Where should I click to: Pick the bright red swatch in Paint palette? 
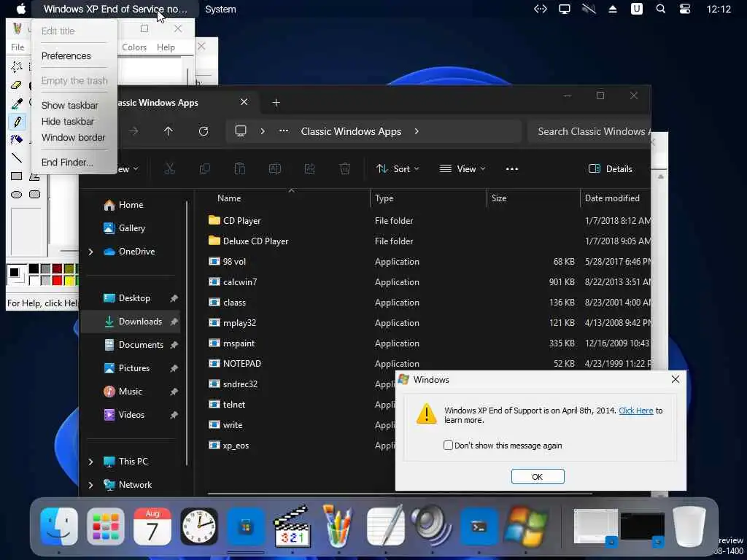click(57, 281)
